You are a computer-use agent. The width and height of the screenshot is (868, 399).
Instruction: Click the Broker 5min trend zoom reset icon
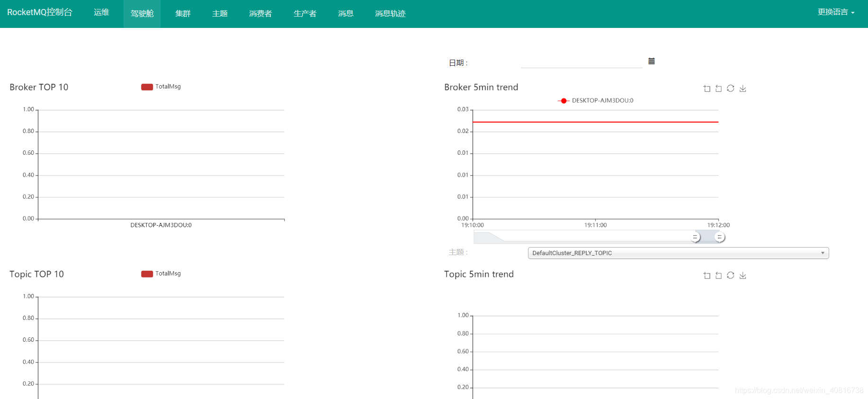(719, 89)
